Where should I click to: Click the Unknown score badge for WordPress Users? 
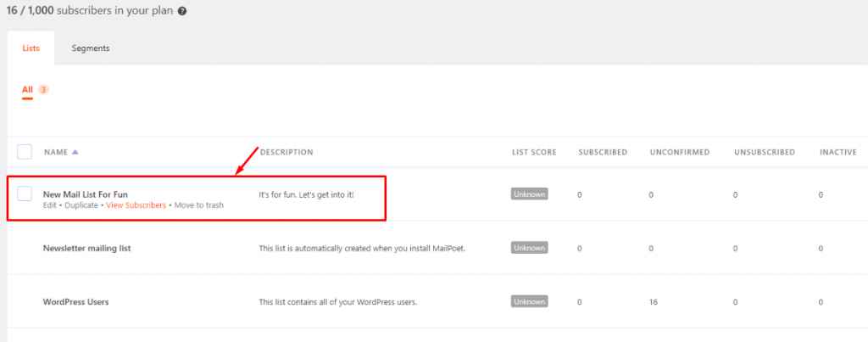[x=529, y=301]
